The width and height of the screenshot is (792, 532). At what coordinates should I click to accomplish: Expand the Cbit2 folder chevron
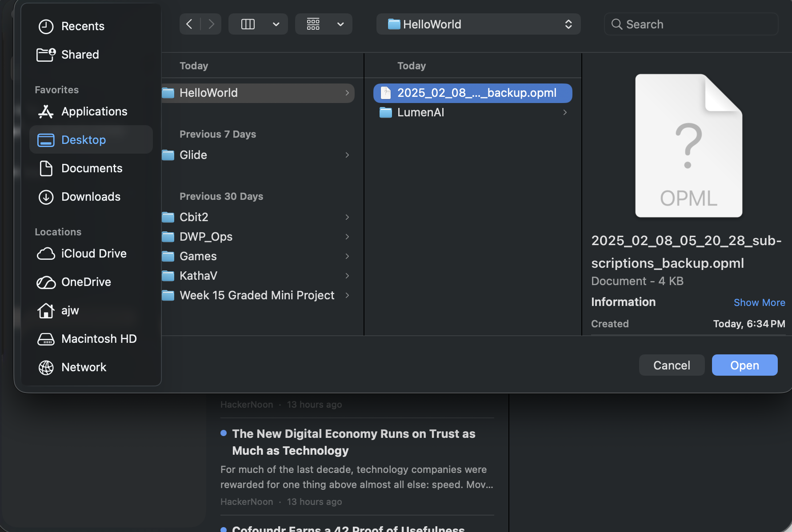tap(347, 217)
